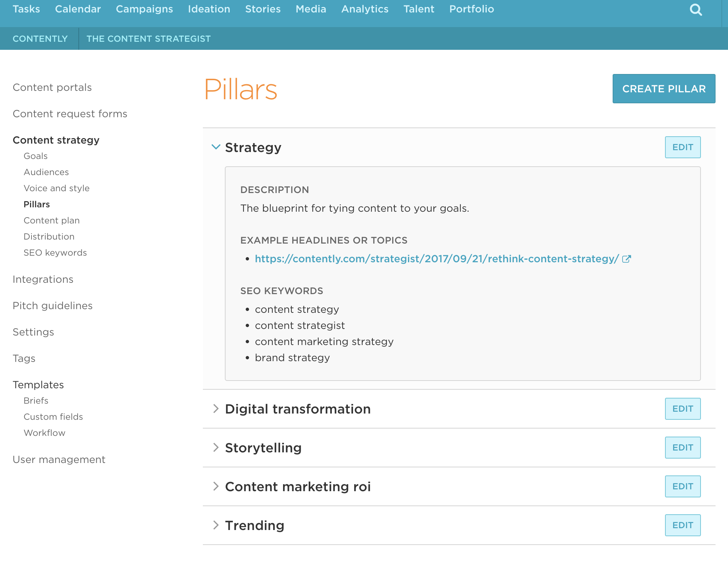Navigate to Voice and style settings

click(56, 188)
